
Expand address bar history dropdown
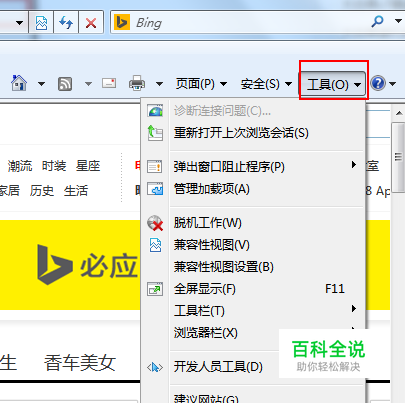point(19,23)
